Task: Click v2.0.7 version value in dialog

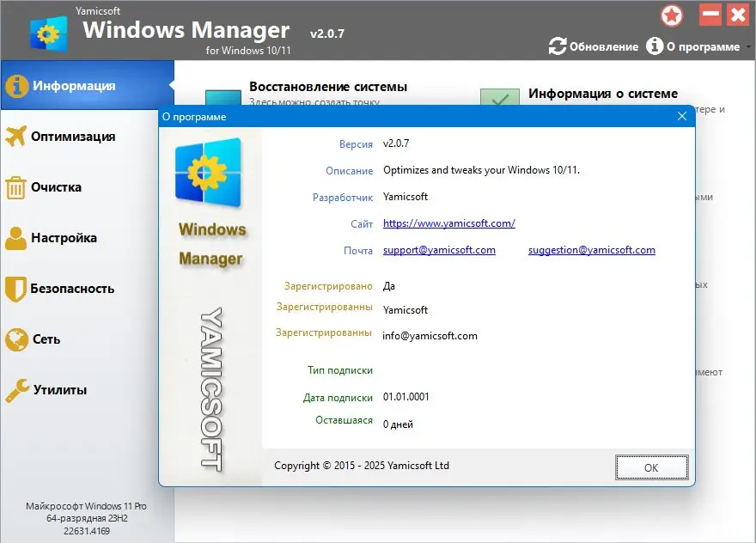Action: tap(396, 143)
